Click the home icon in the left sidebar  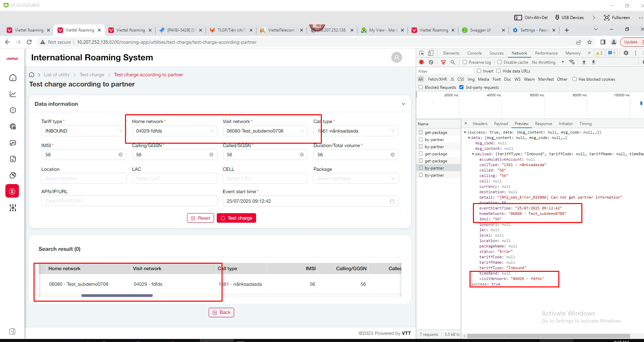coord(13,78)
